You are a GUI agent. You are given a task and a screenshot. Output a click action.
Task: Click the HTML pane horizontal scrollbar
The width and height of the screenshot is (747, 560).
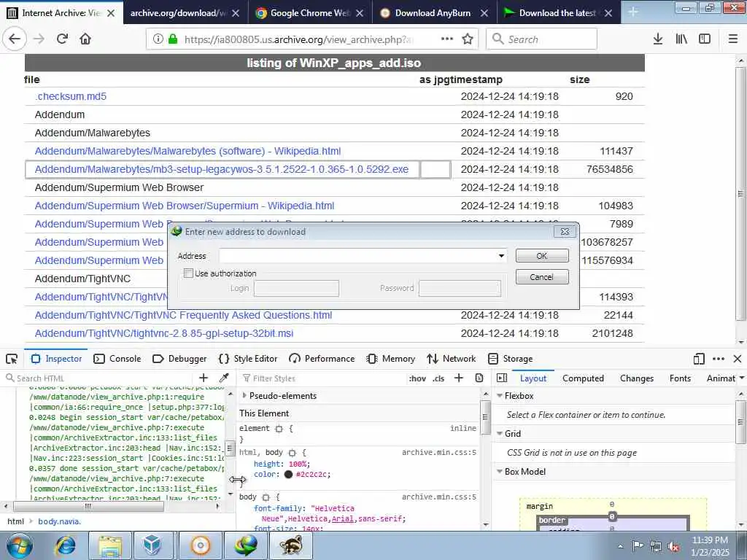click(88, 506)
